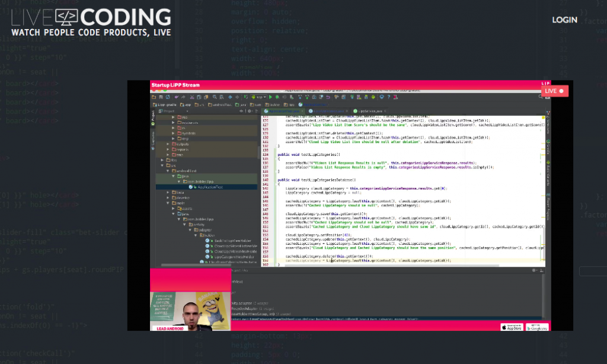
Task: Click the green Run app button
Action: (x=270, y=97)
